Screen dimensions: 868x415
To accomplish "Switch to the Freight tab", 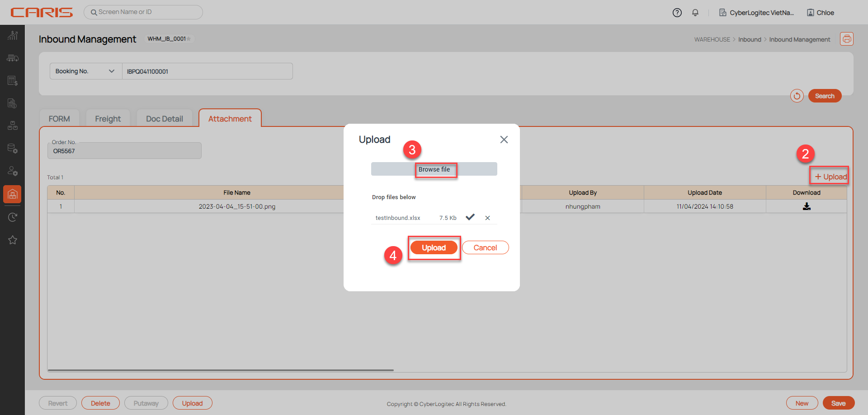I will [108, 119].
